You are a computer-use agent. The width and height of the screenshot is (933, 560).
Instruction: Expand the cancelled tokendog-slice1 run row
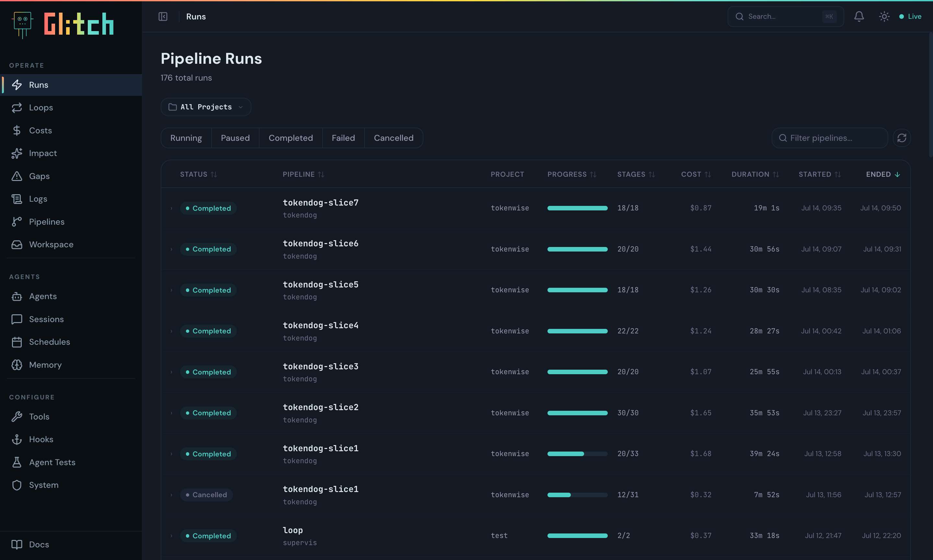(171, 495)
